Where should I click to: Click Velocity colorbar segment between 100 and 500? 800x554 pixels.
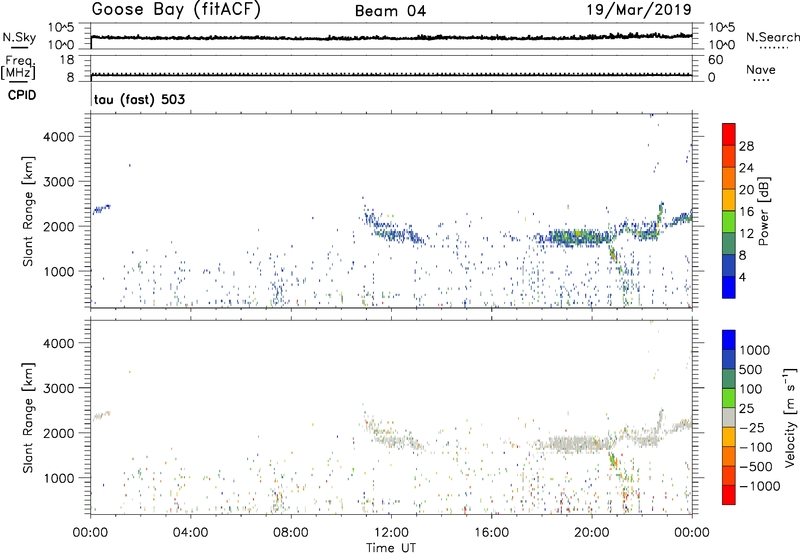pyautogui.click(x=729, y=379)
